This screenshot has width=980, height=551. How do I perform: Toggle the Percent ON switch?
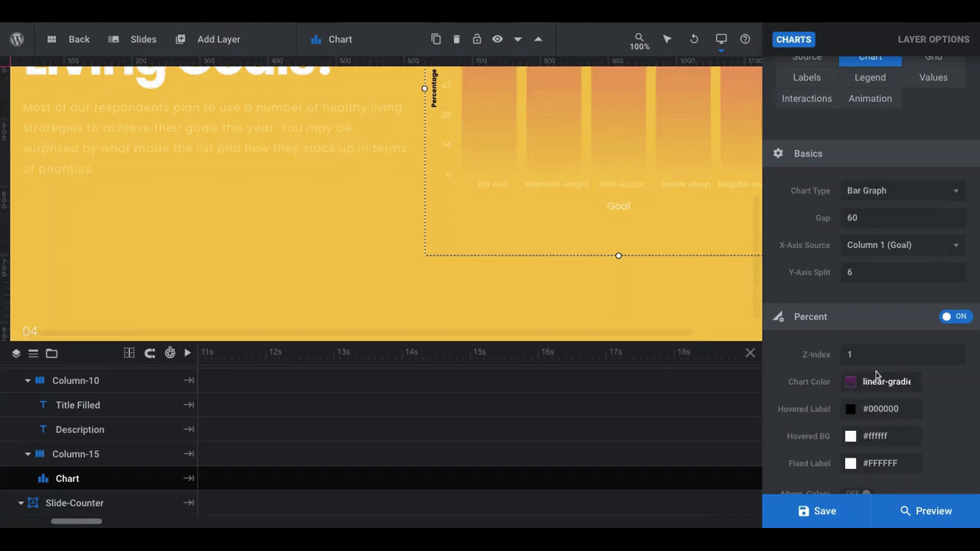(955, 316)
